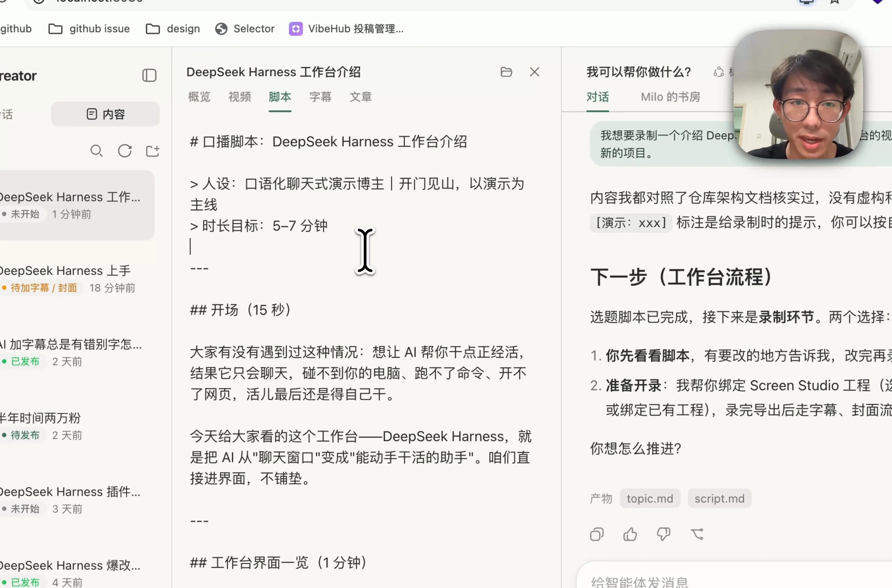The height and width of the screenshot is (588, 892).
Task: Click the branch icon below reply
Action: 697,534
